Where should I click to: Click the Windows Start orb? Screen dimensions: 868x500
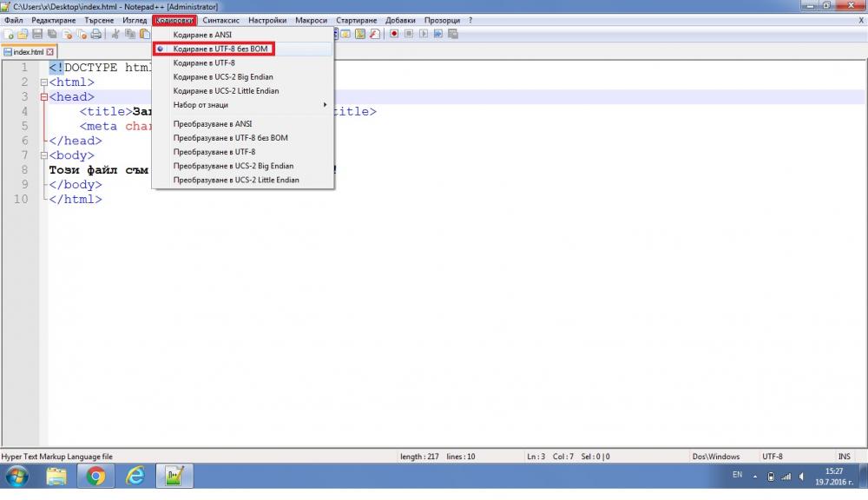coord(16,476)
